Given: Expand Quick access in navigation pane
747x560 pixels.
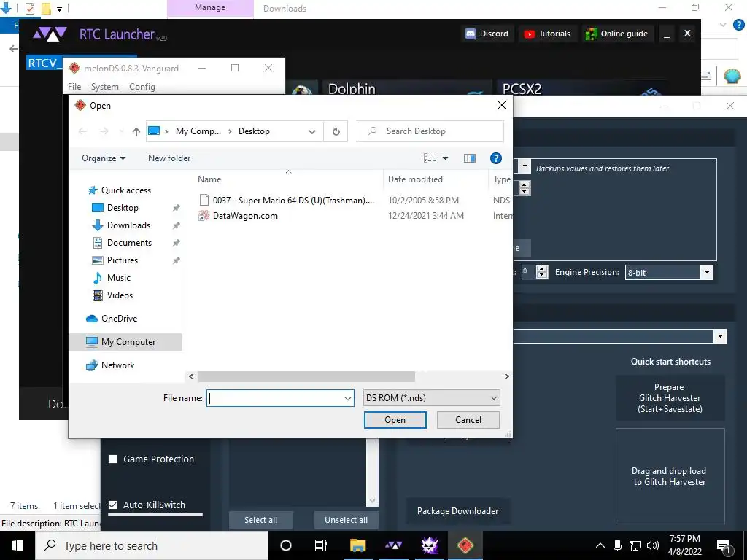Looking at the screenshot, I should pos(125,190).
